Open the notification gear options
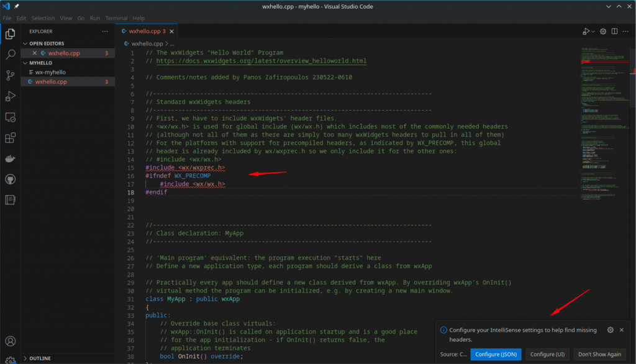This screenshot has width=636, height=364. click(611, 330)
